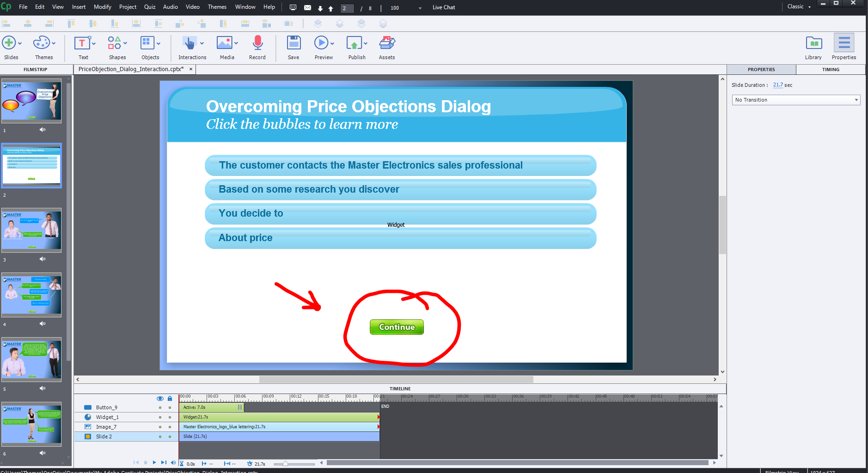The height and width of the screenshot is (473, 868).
Task: Save the project with Save icon
Action: point(293,43)
